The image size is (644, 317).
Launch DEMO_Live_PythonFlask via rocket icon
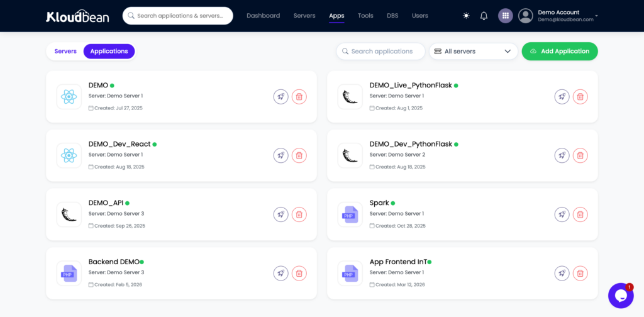(562, 97)
